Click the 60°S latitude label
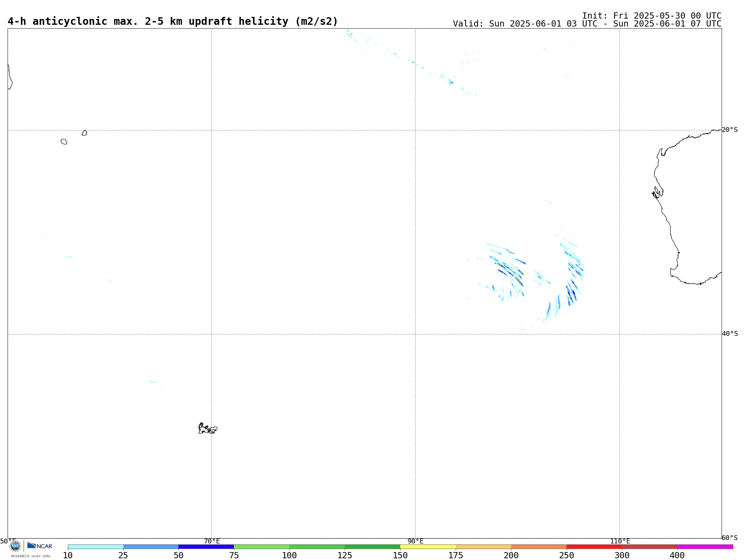The height and width of the screenshot is (560, 744). coord(730,538)
